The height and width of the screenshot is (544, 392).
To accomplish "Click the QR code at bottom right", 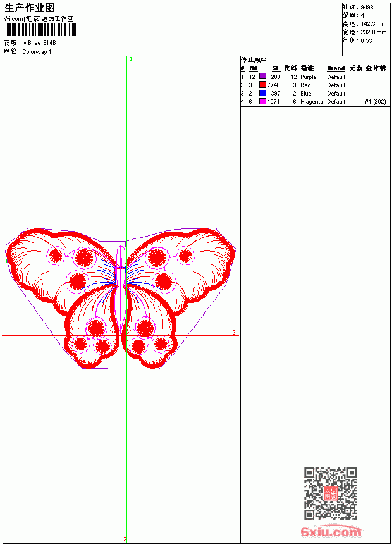I will [x=331, y=493].
